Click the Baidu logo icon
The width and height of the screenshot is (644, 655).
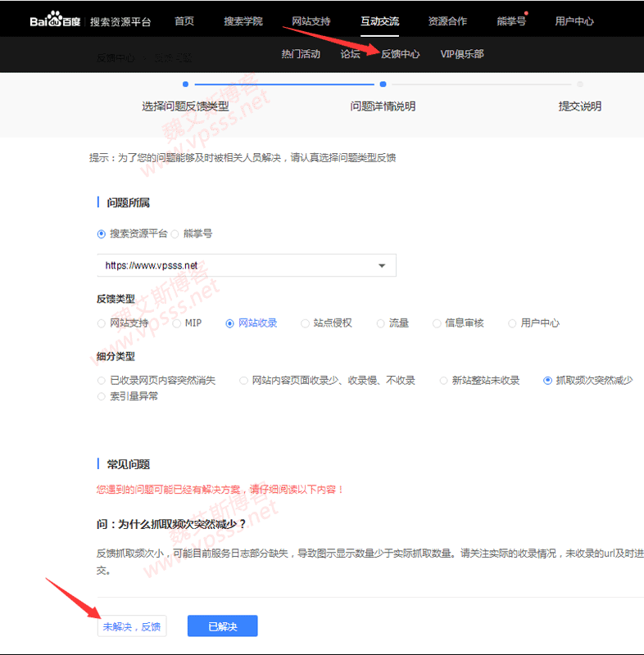[x=56, y=20]
